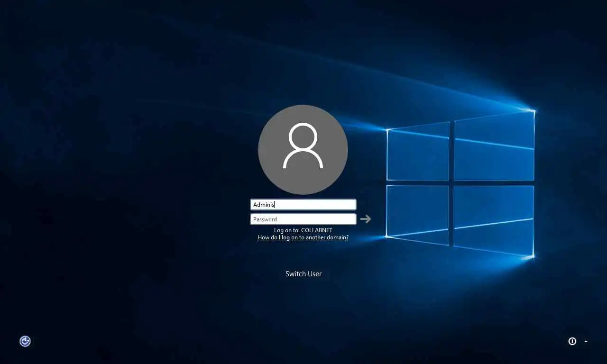
Task: Open Ease of Access icon
Action: 25,341
